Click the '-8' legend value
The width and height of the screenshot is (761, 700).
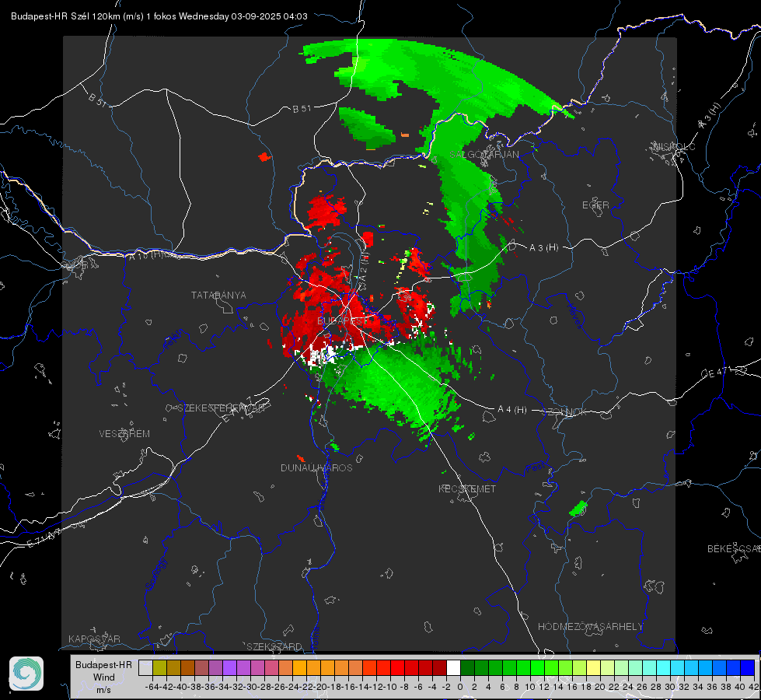[403, 687]
